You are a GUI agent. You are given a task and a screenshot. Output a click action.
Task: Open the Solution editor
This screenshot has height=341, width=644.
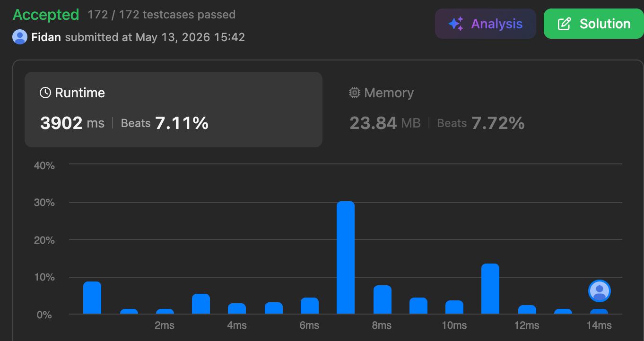[594, 24]
